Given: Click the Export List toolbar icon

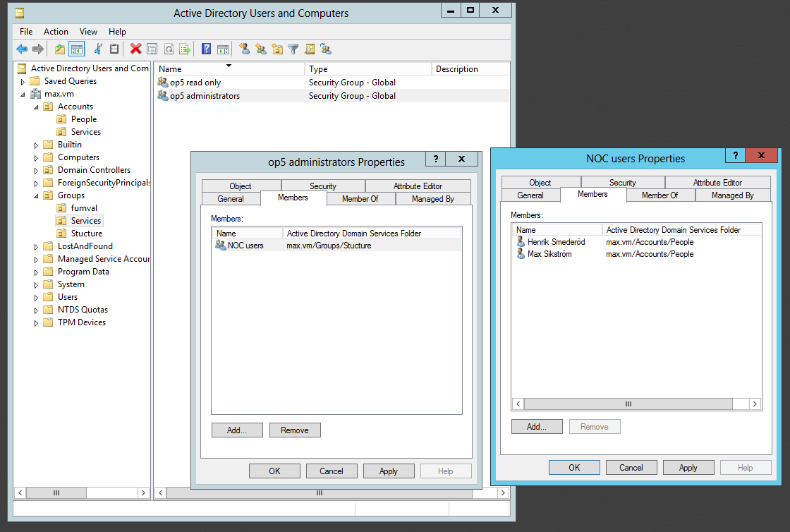Looking at the screenshot, I should 185,49.
